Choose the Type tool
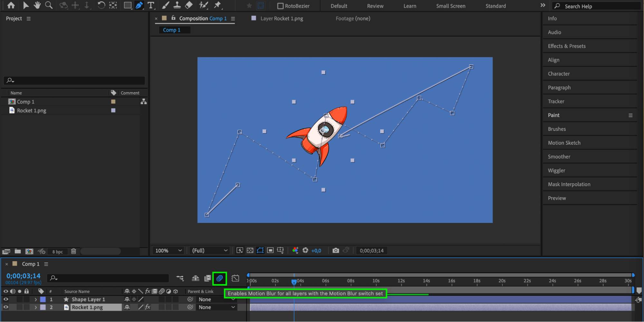The height and width of the screenshot is (322, 644). pos(151,5)
